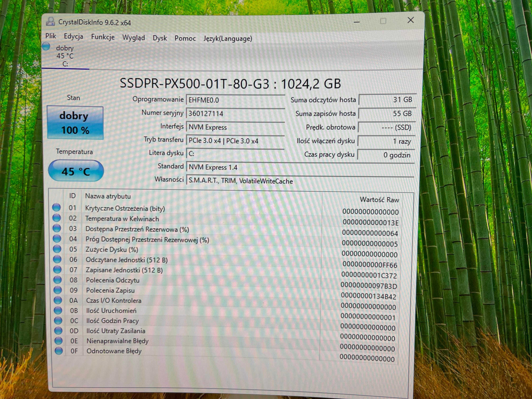This screenshot has width=532, height=399.
Task: Click status icon for Ilość Godzin Pracy row
Action: pos(58,320)
